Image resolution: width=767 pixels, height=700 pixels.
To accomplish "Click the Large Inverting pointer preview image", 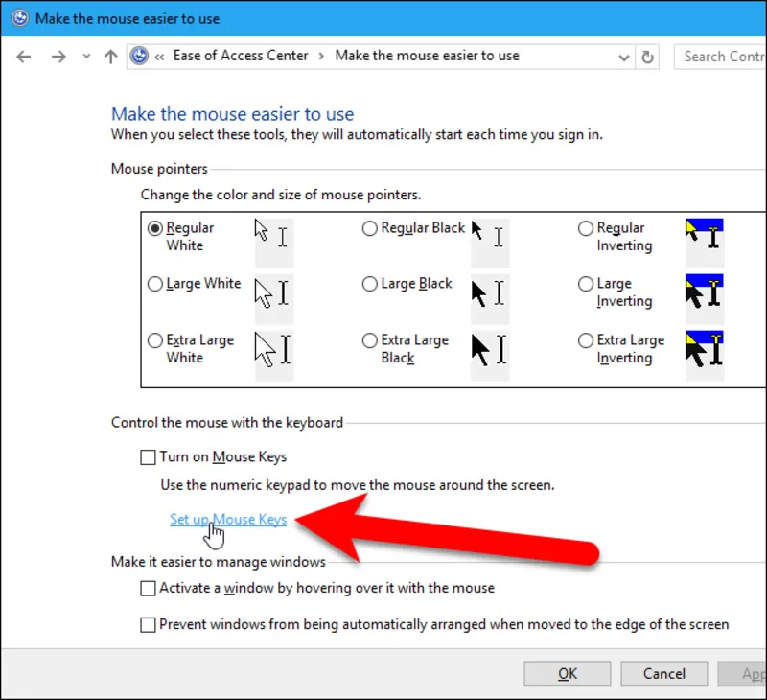I will 705,299.
